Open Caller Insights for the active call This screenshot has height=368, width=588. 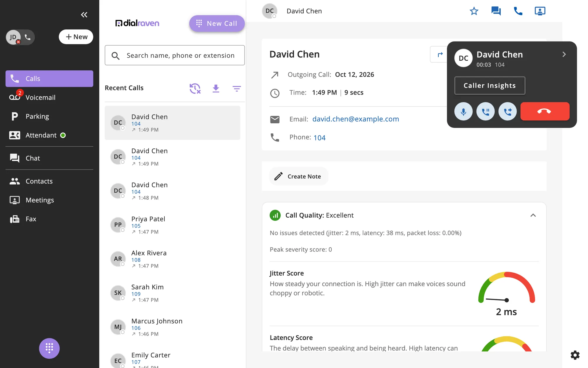(x=490, y=86)
